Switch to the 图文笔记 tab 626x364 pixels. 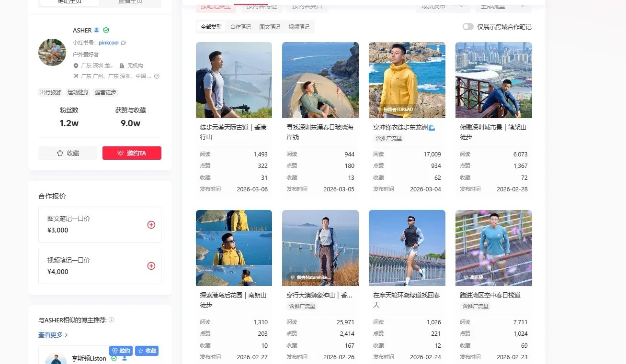click(270, 27)
